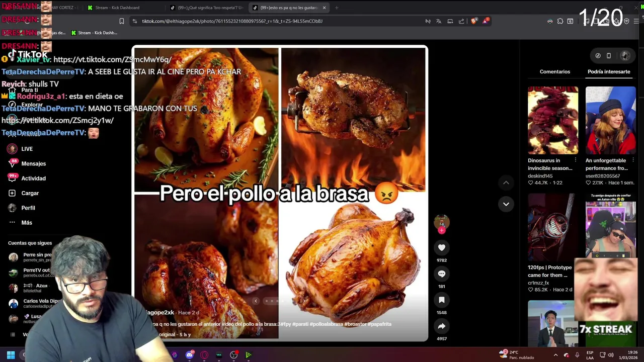Open Brave Rewards triangle icon
This screenshot has width=644, height=362.
coord(486,21)
